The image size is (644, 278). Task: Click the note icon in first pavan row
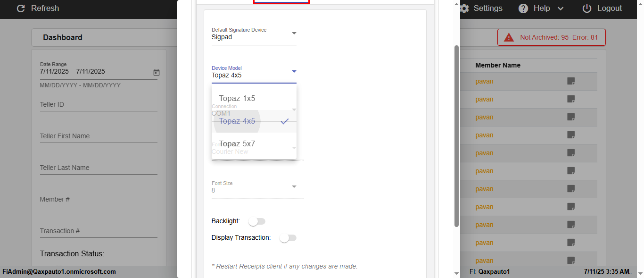tap(571, 81)
